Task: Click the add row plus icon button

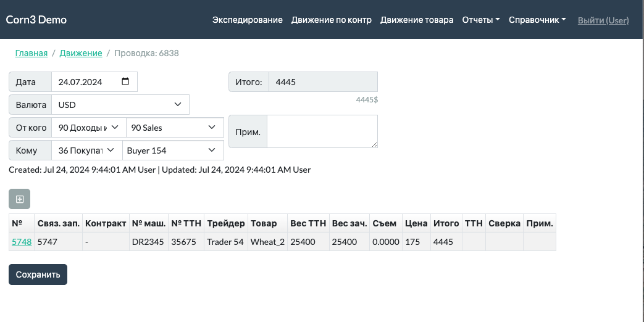Action: (x=19, y=199)
